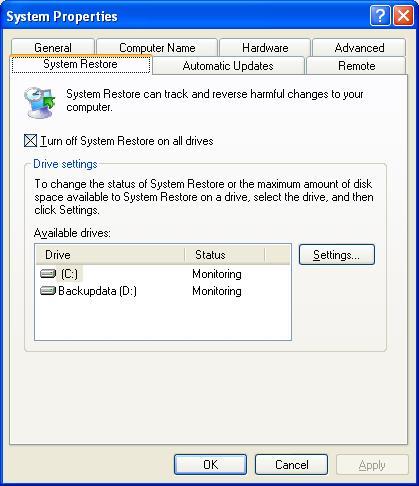Select the Automatic Updates tab
This screenshot has height=486, width=419.
click(228, 66)
